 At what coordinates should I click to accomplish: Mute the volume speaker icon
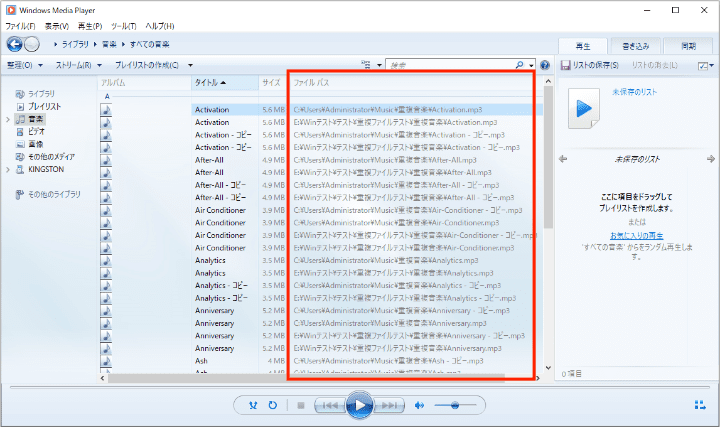point(419,405)
